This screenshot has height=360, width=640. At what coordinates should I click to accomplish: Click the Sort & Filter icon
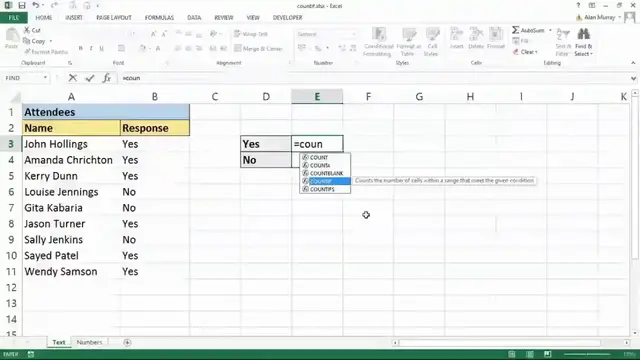(563, 34)
